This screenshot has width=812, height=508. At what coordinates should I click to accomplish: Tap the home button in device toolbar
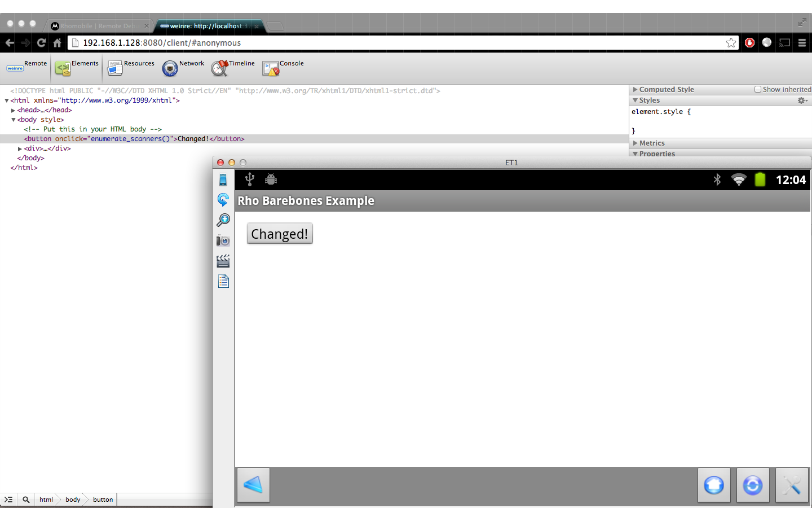click(714, 485)
